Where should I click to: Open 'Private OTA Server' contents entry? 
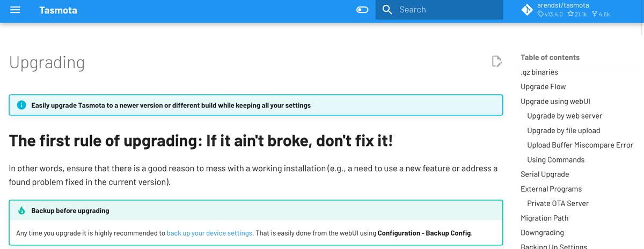[558, 203]
